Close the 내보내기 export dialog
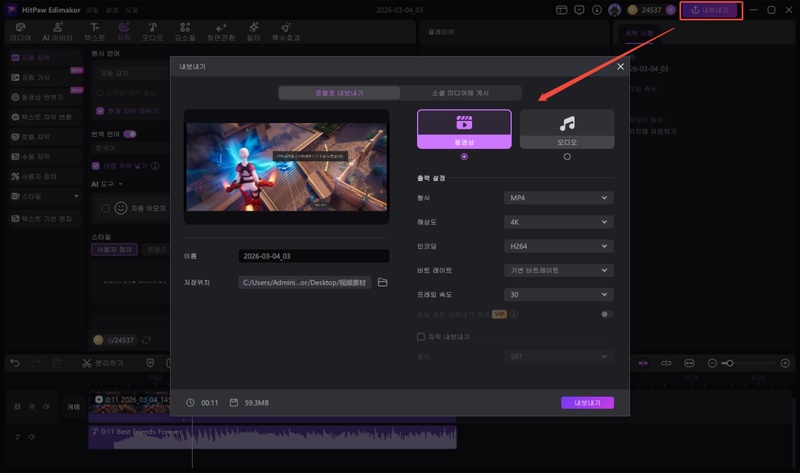 [620, 67]
